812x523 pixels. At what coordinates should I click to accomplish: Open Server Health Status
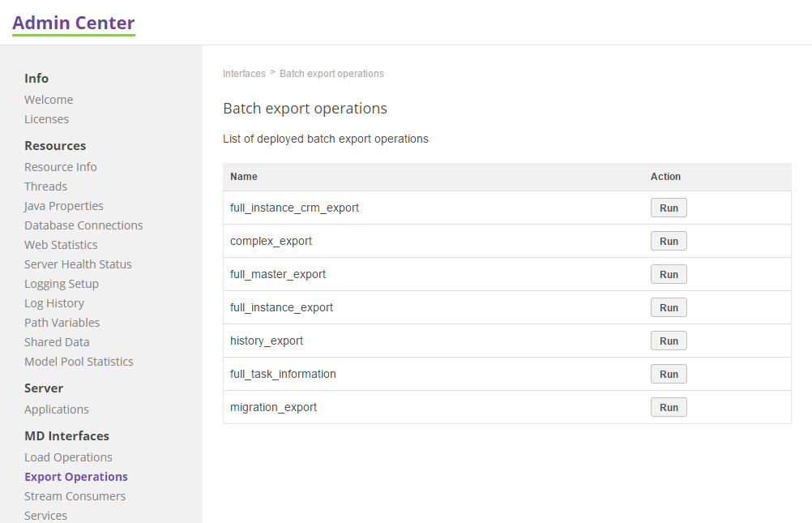78,264
